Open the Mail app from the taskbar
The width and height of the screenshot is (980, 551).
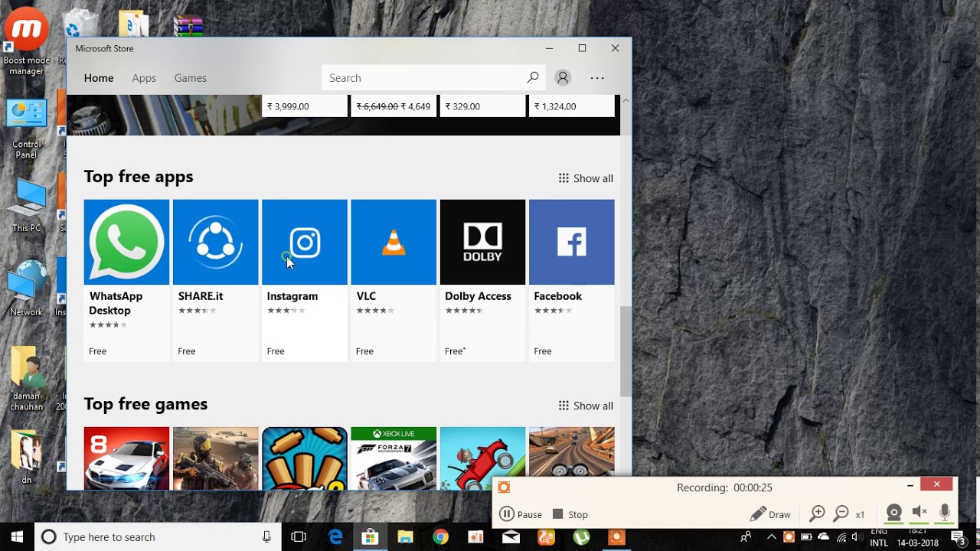pos(511,537)
